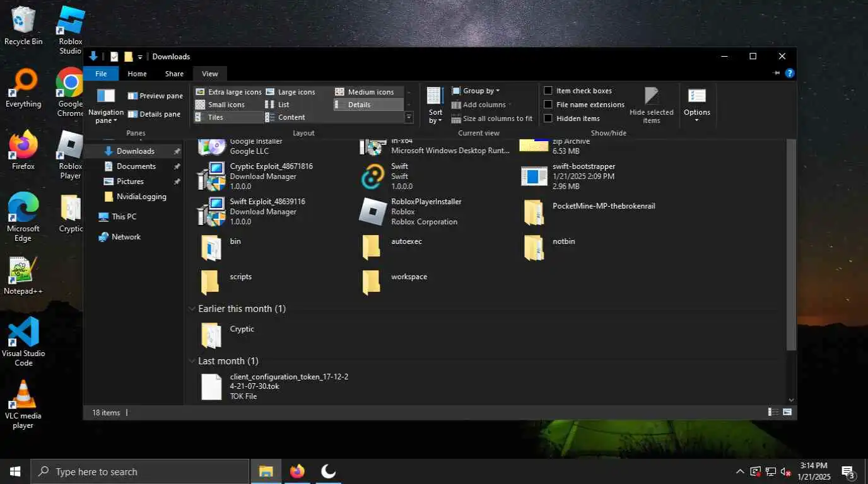Open the Explorer help icon
The height and width of the screenshot is (484, 868).
point(790,74)
